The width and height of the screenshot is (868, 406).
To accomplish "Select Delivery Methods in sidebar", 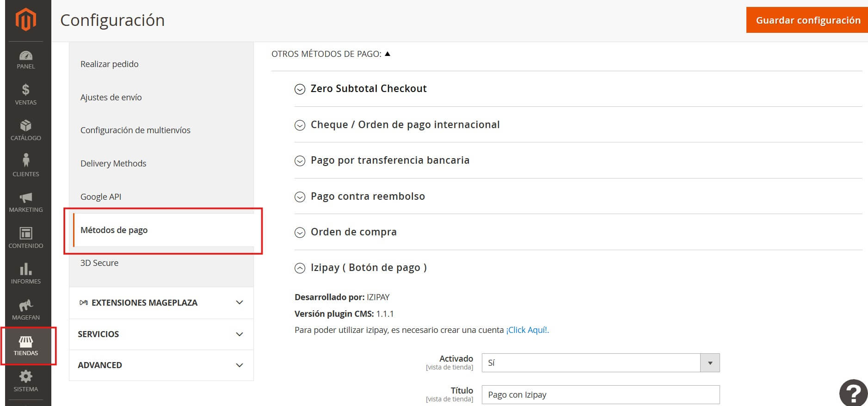I will [113, 164].
